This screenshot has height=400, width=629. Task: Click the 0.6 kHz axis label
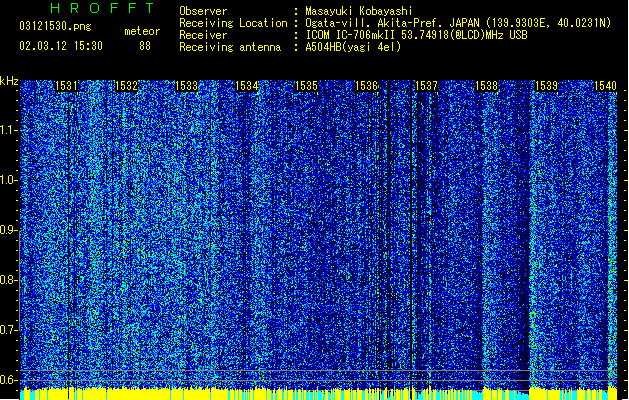(x=9, y=380)
